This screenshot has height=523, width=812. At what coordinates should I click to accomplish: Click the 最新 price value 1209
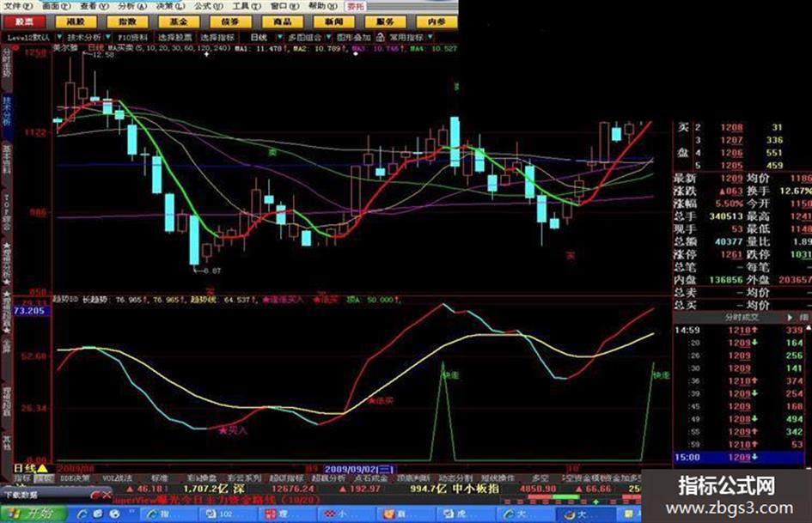tap(731, 178)
